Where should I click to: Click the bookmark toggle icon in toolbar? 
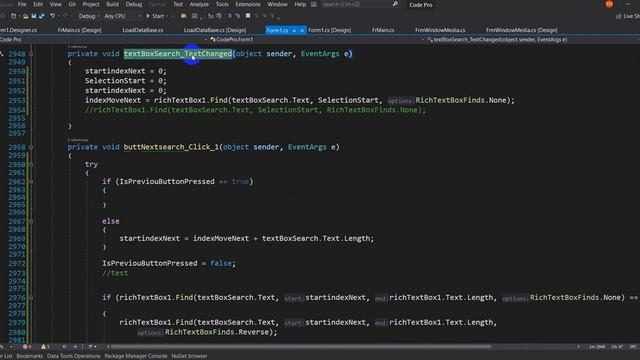point(248,16)
